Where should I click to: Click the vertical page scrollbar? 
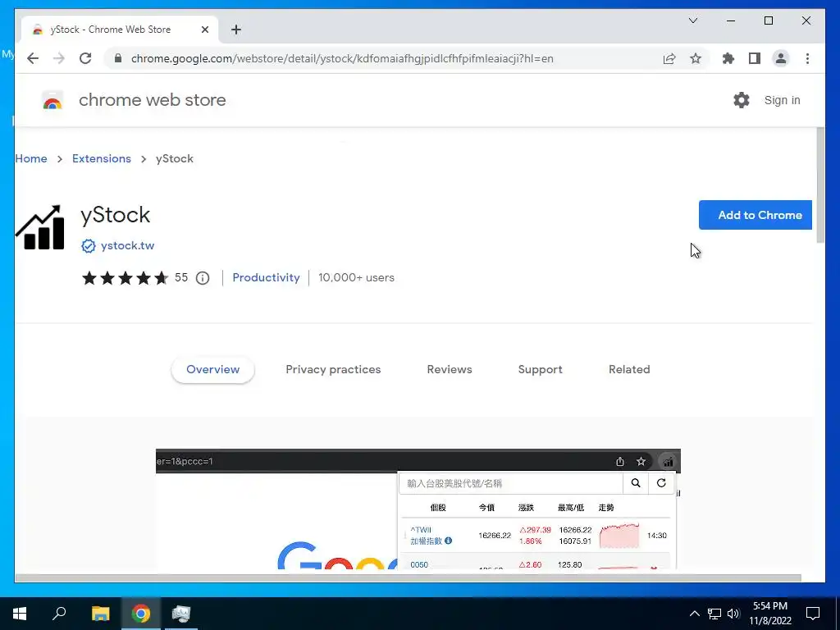point(820,186)
